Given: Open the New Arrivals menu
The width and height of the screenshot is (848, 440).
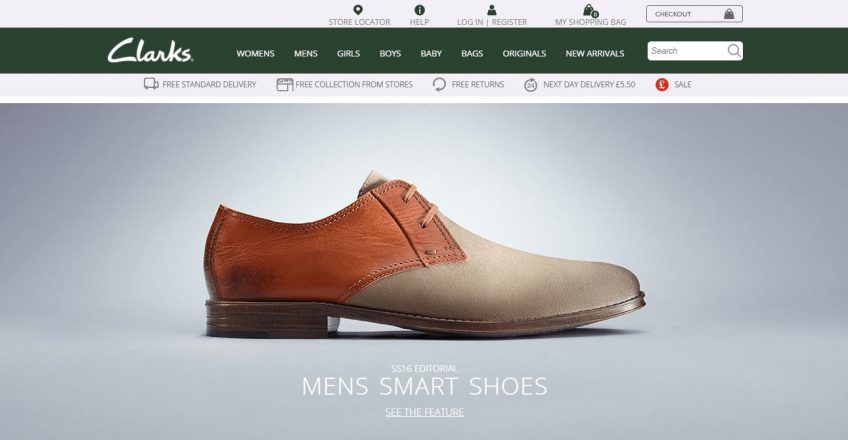Looking at the screenshot, I should coord(594,53).
